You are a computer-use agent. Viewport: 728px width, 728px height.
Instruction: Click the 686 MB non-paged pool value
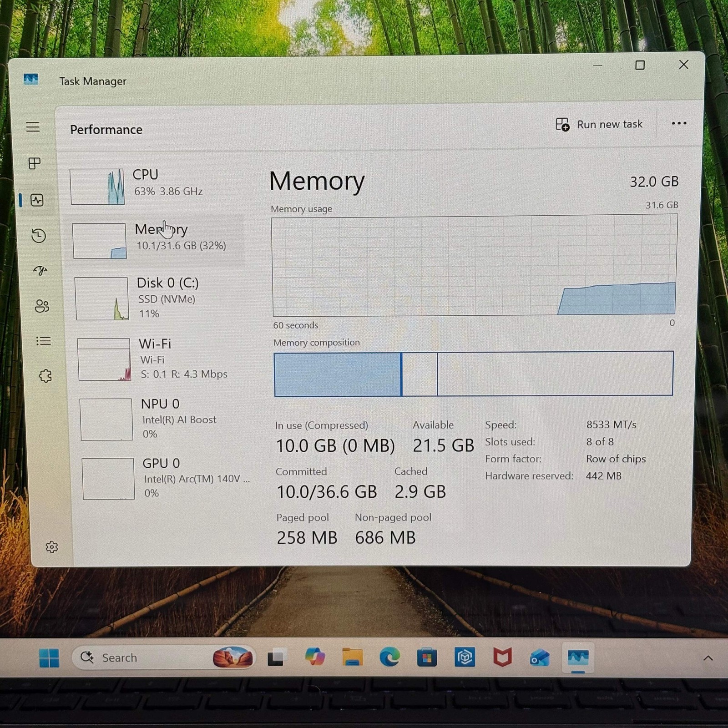pos(385,537)
